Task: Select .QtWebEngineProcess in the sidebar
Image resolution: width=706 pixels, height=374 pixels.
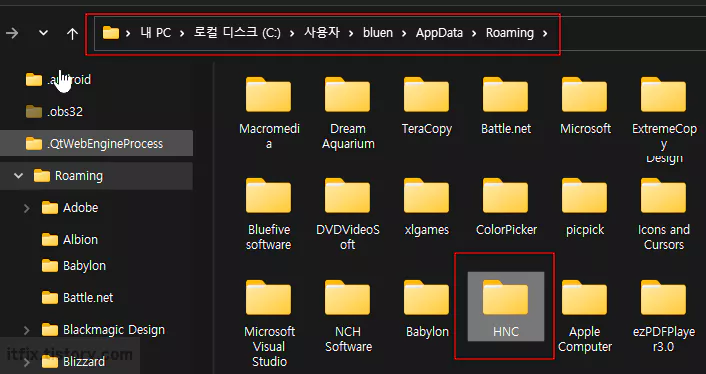Action: coord(96,144)
